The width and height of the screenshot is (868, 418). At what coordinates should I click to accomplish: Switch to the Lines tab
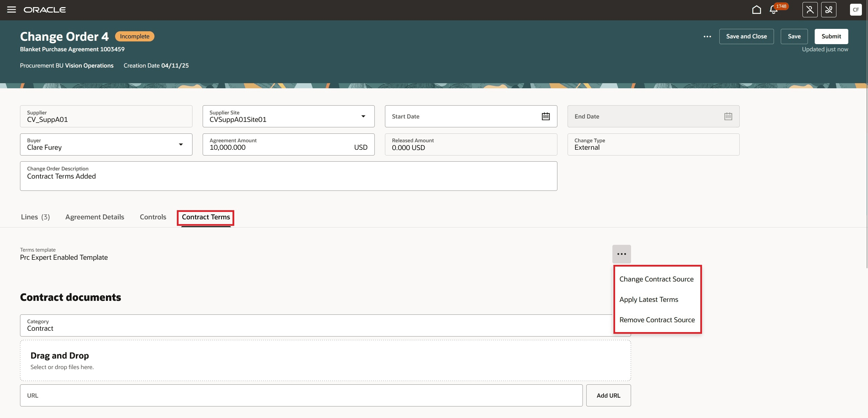click(35, 217)
